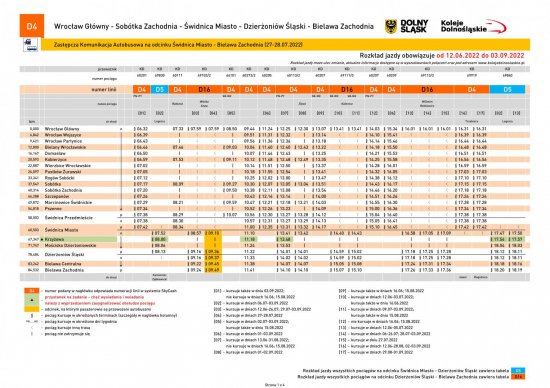Select the Bielawa Zachodnia station row
Image resolution: width=550 pixels, height=388 pixels.
tap(275, 270)
